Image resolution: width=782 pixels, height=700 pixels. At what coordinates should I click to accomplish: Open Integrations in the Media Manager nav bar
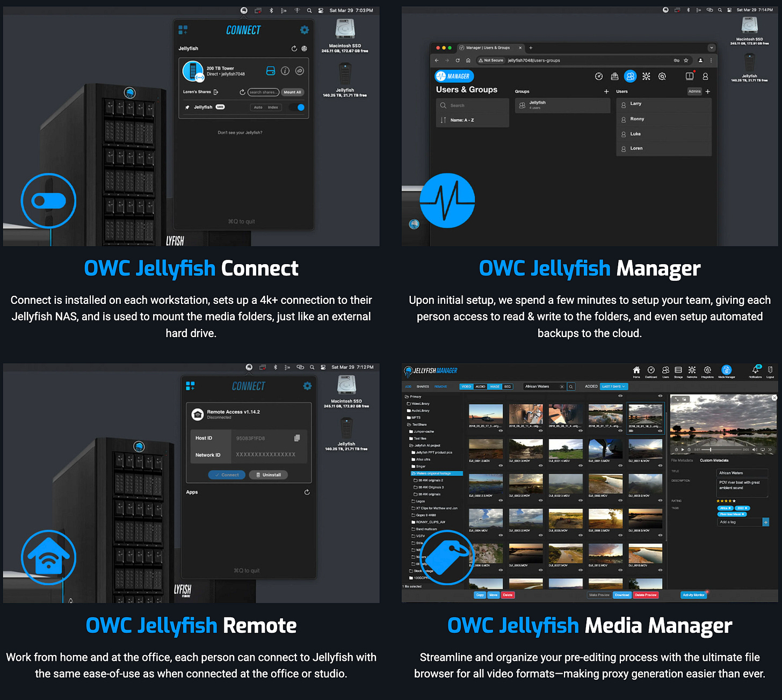[707, 372]
